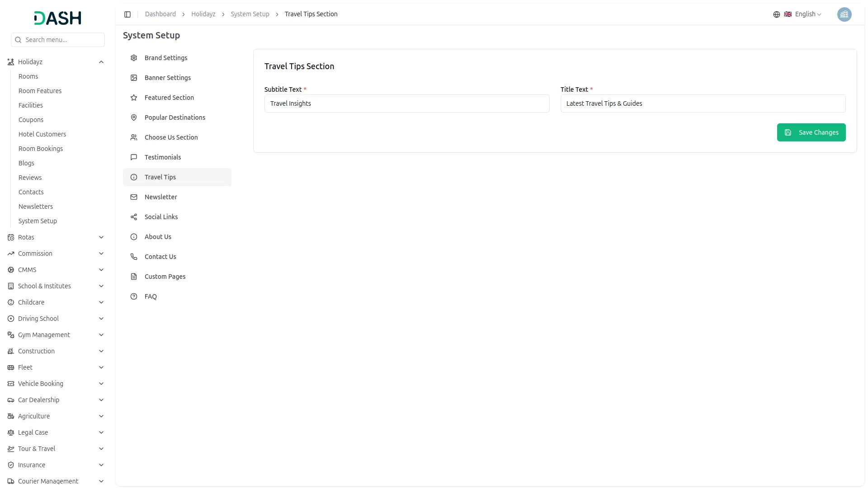This screenshot has width=868, height=488.
Task: Click the globe language icon
Action: [776, 14]
